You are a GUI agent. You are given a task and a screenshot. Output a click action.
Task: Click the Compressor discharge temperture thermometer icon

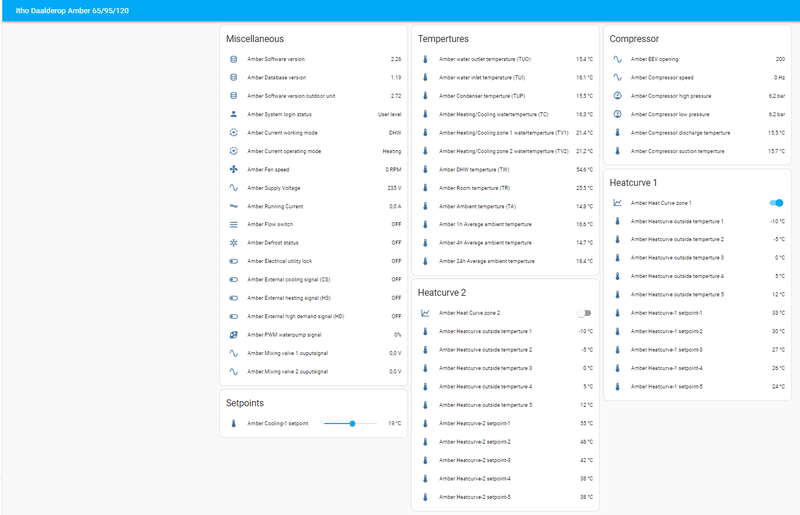coord(617,133)
